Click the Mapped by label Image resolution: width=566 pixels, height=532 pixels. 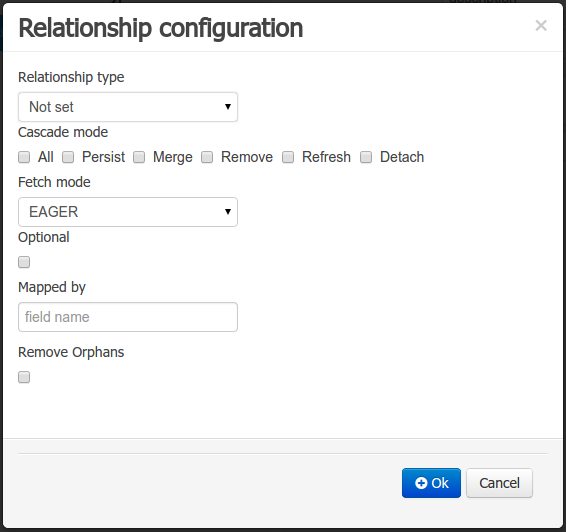click(x=52, y=287)
